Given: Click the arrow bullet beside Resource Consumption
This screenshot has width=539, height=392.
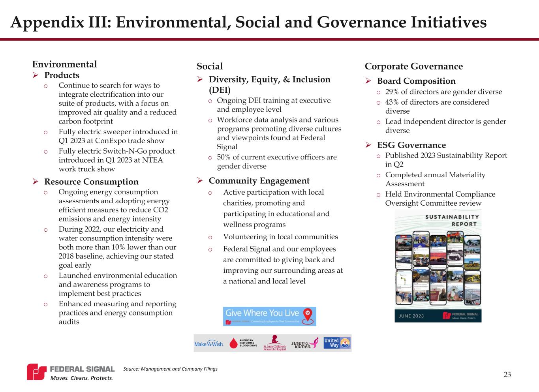Looking at the screenshot, I should (x=36, y=182).
